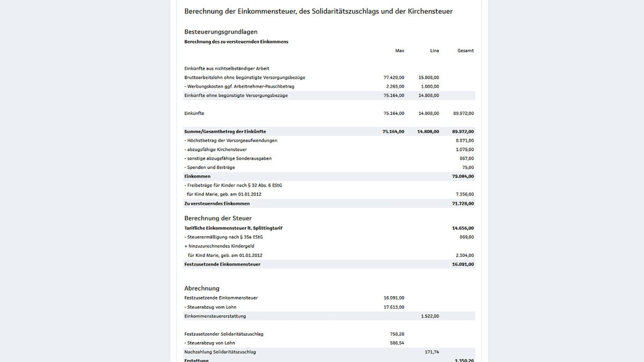Select the Kindergeld amount 2.304,00
The image size is (644, 362).
(x=465, y=255)
